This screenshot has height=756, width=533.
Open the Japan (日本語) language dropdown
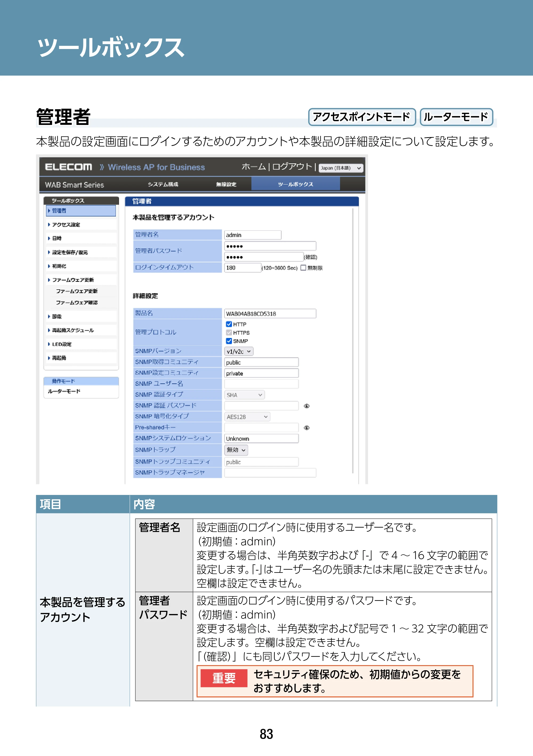pos(341,168)
